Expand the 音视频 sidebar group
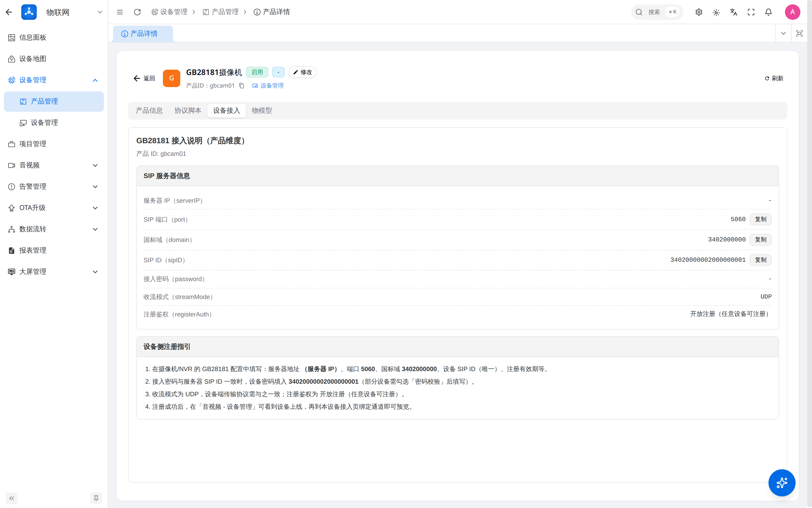 pos(54,165)
